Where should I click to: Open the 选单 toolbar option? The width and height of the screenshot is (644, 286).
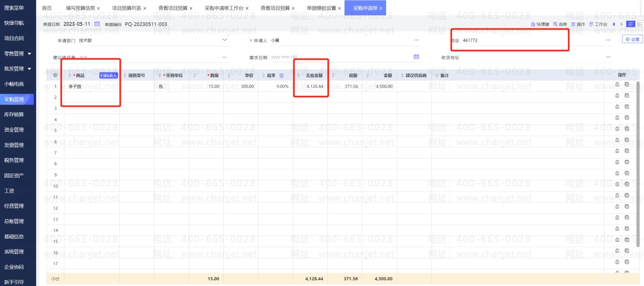pyautogui.click(x=560, y=24)
